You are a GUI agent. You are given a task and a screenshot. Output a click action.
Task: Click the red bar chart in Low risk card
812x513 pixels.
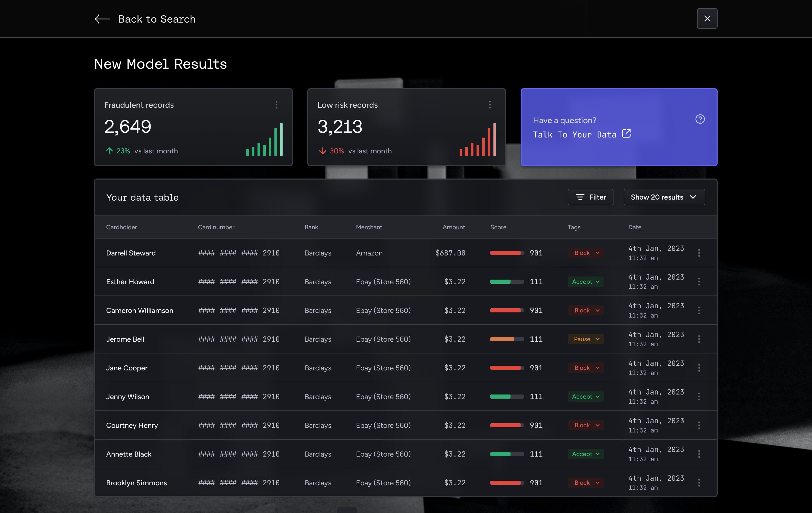point(478,139)
